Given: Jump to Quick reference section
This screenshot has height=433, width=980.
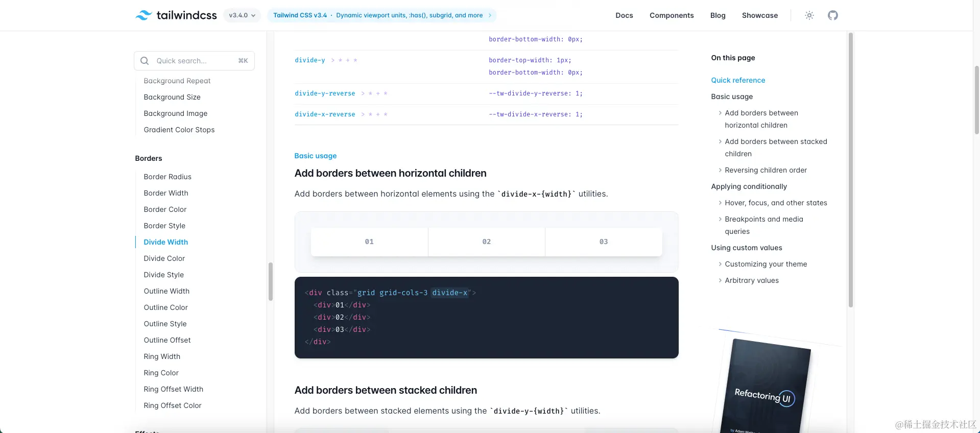Looking at the screenshot, I should click(x=738, y=80).
